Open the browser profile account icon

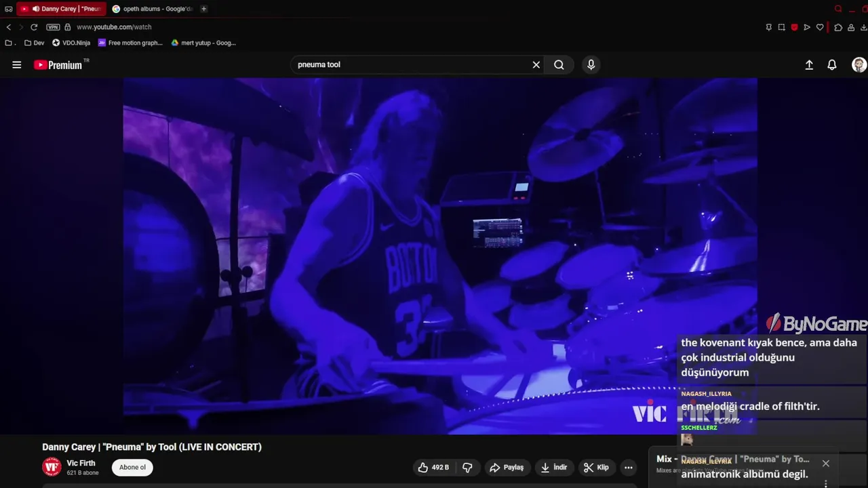click(x=851, y=27)
